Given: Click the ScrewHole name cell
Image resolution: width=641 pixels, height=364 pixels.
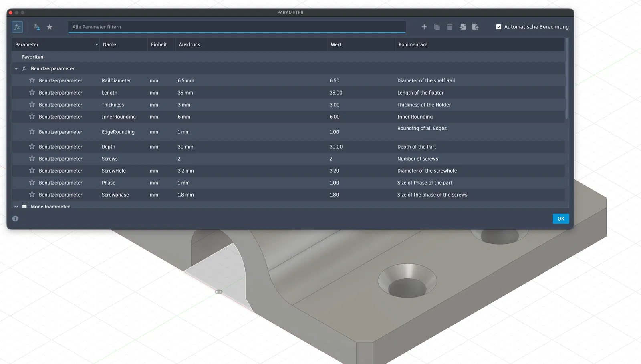Looking at the screenshot, I should pos(114,171).
